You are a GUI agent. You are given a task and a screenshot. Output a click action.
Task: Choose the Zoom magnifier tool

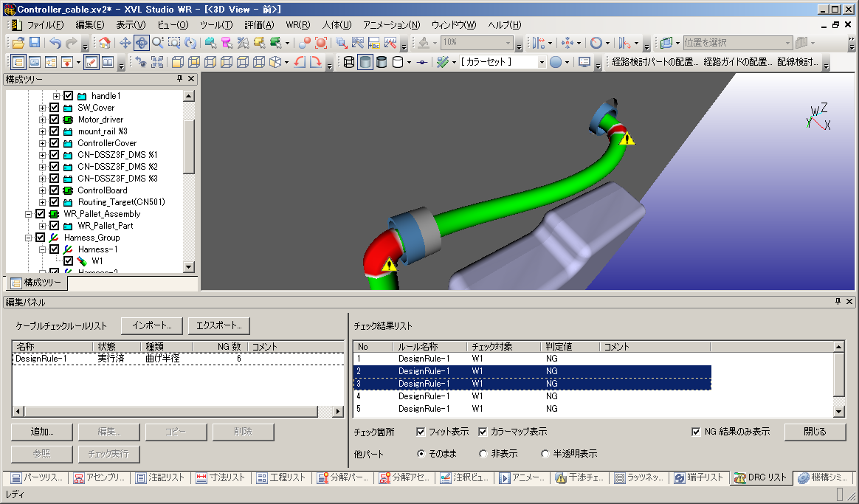click(x=158, y=43)
